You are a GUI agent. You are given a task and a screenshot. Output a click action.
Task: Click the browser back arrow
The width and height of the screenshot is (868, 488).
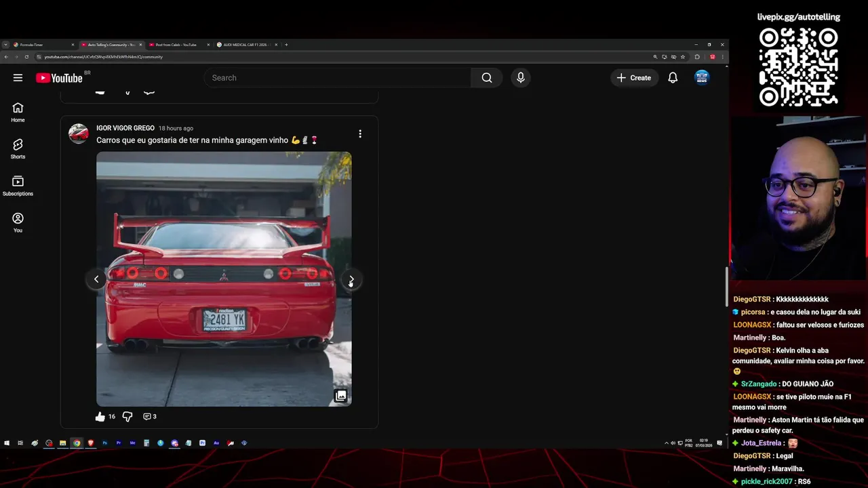(x=6, y=57)
